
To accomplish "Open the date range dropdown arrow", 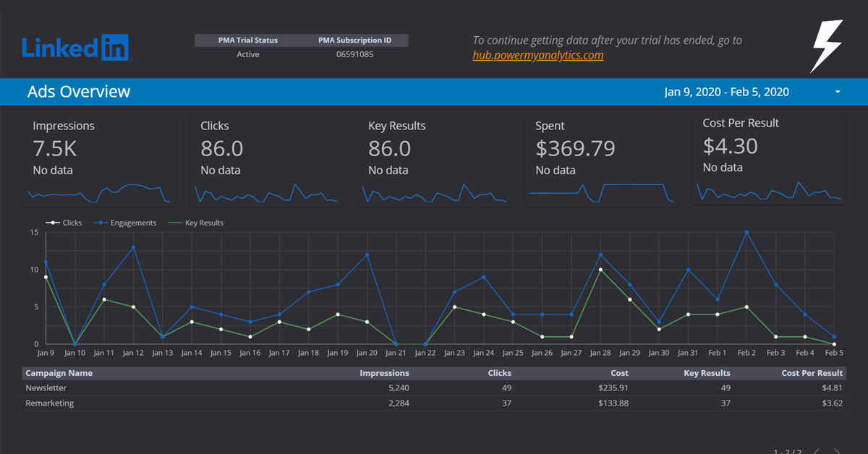I will [x=838, y=93].
